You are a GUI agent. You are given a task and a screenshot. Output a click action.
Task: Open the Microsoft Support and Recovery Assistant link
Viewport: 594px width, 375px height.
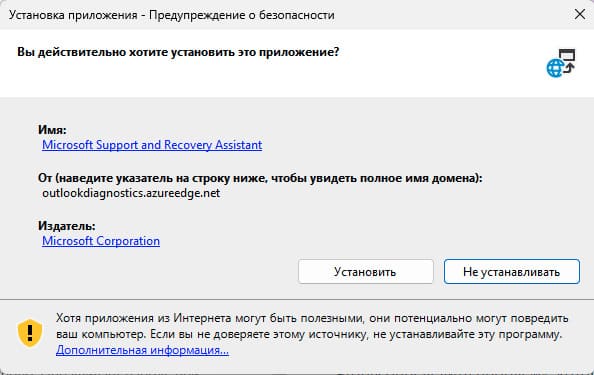pyautogui.click(x=152, y=145)
